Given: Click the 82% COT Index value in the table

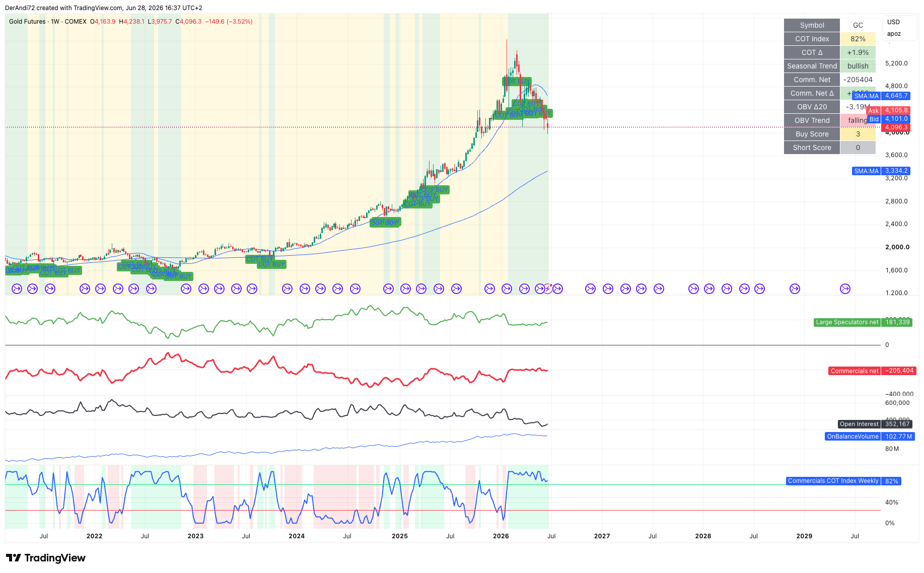Looking at the screenshot, I should pos(858,39).
